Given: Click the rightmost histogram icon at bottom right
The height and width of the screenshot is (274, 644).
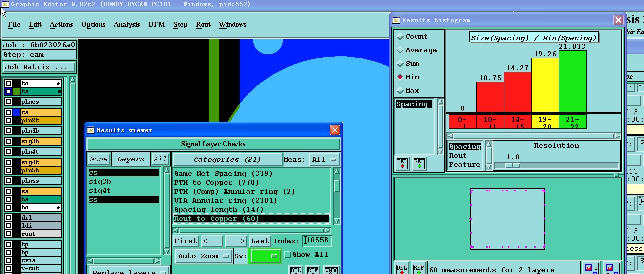Looking at the screenshot, I should pos(612,269).
